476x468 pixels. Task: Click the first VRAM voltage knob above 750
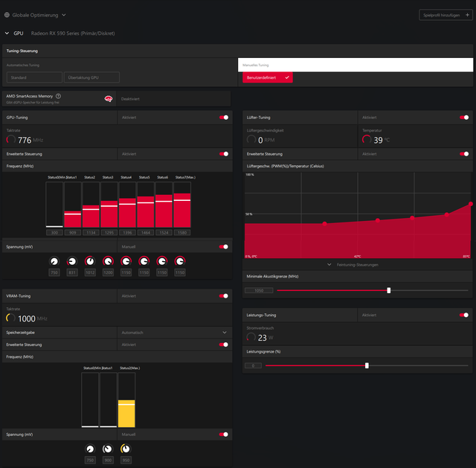click(x=90, y=449)
